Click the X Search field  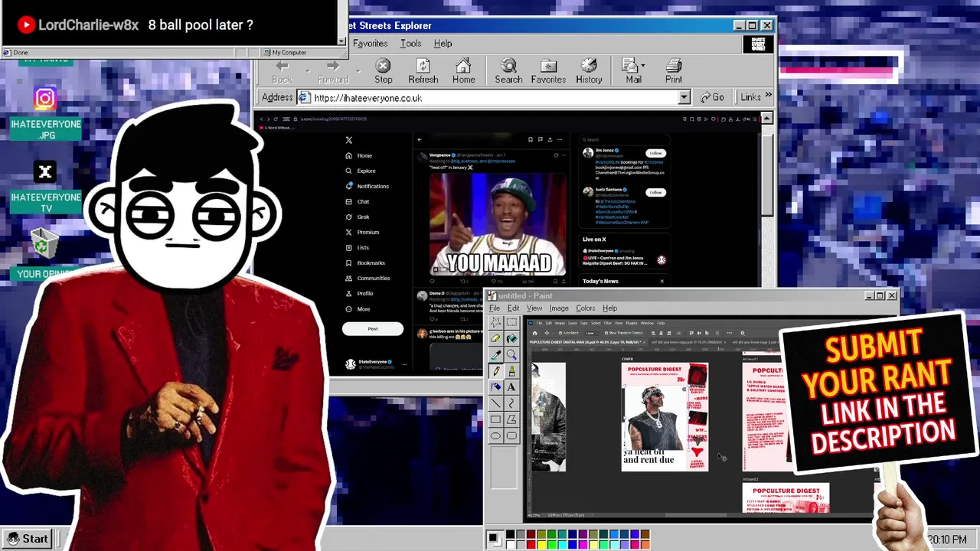[x=624, y=139]
